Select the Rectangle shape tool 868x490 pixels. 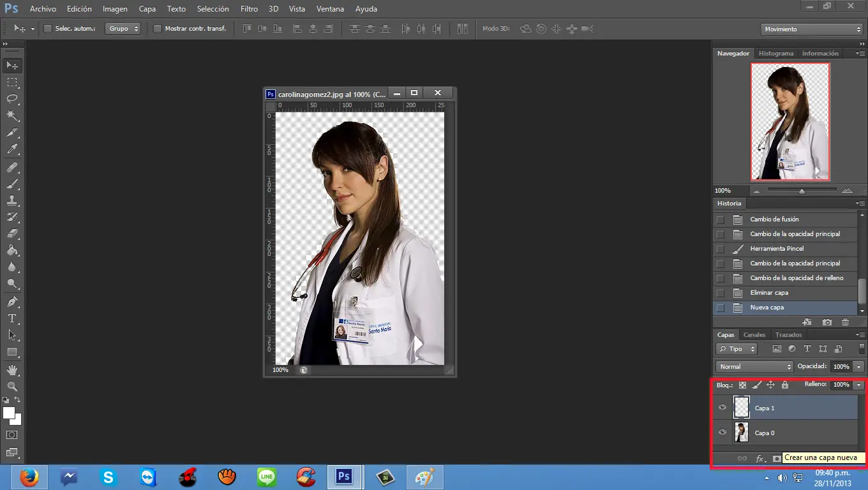click(x=12, y=352)
